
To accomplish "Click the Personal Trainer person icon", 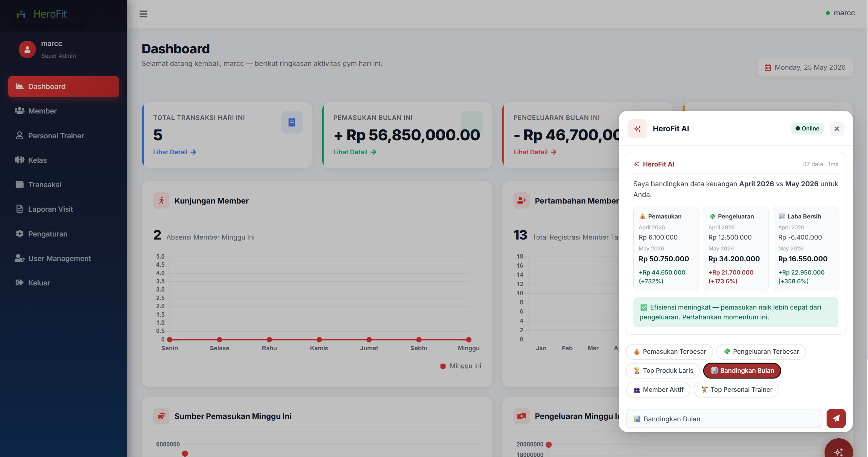I will click(x=19, y=136).
